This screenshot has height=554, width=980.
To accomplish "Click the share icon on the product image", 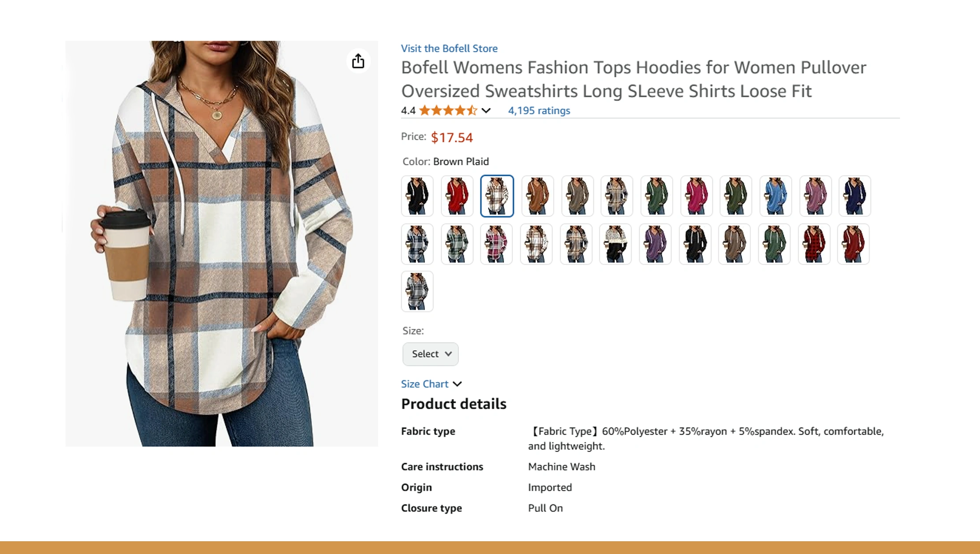I will [358, 61].
